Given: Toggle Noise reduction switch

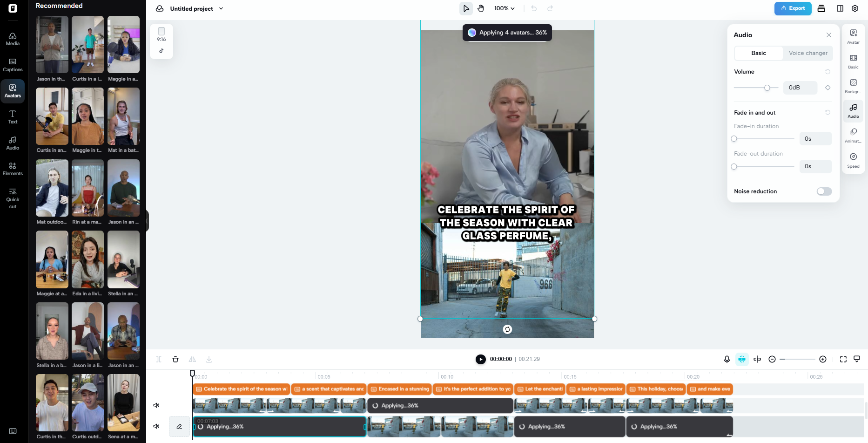Looking at the screenshot, I should 824,191.
